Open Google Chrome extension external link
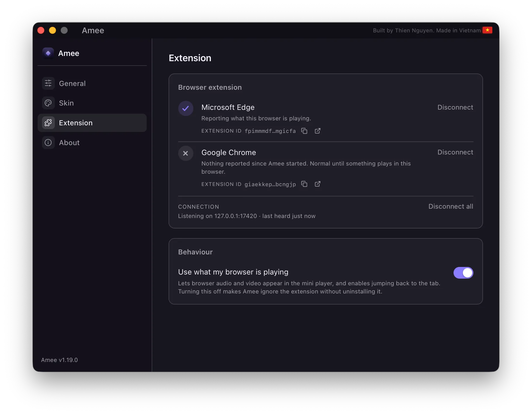The width and height of the screenshot is (532, 415). 318,184
